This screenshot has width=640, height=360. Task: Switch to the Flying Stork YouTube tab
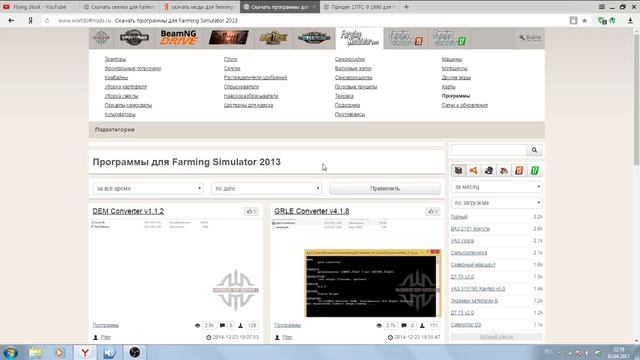[x=40, y=7]
